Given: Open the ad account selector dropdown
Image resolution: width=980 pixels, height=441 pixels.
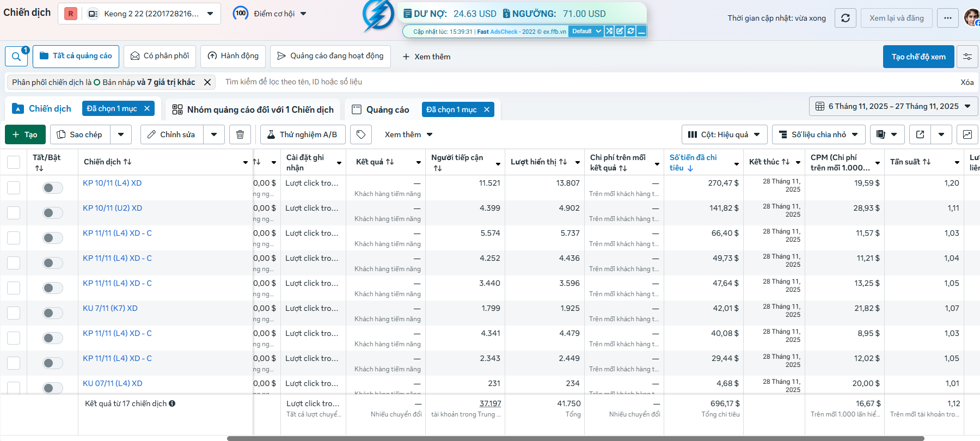Looking at the screenshot, I should pyautogui.click(x=139, y=14).
